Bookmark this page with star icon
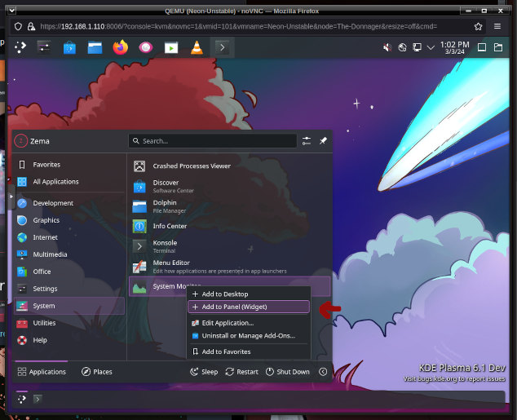This screenshot has height=420, width=517. pos(478,27)
